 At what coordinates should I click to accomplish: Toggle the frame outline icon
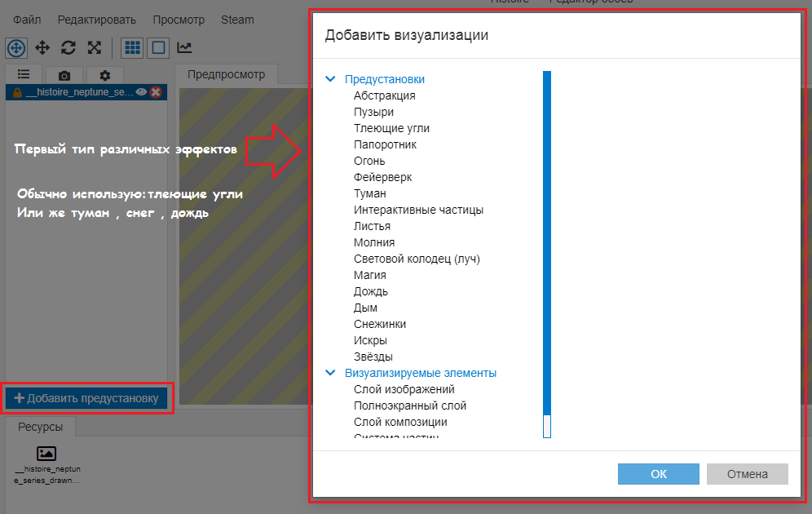point(158,48)
